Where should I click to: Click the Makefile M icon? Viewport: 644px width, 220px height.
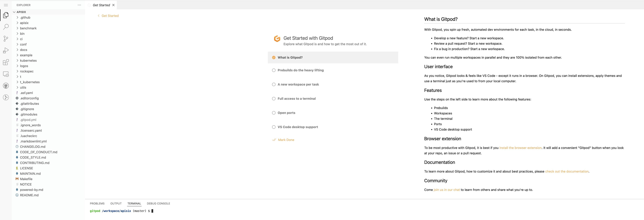coord(17,179)
